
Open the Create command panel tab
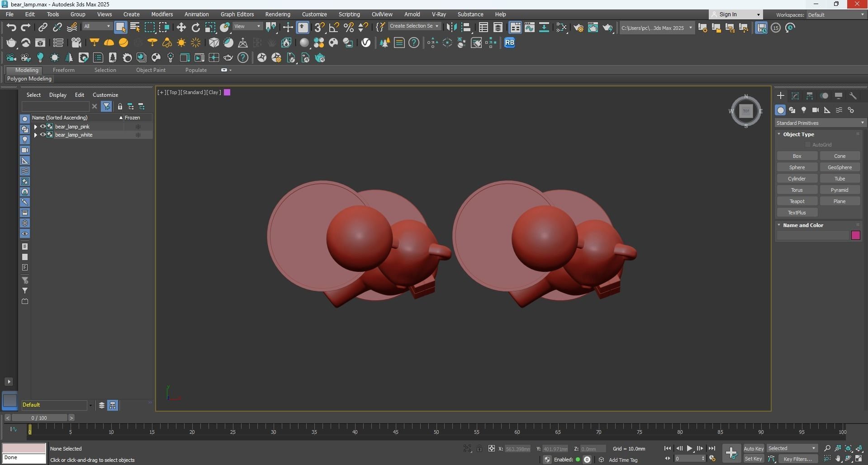click(781, 96)
